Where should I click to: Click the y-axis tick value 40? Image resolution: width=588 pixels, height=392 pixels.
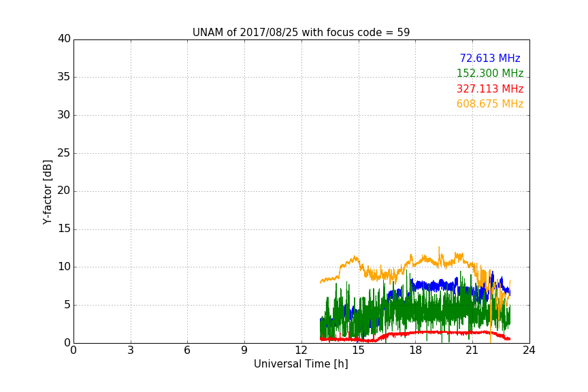point(64,39)
